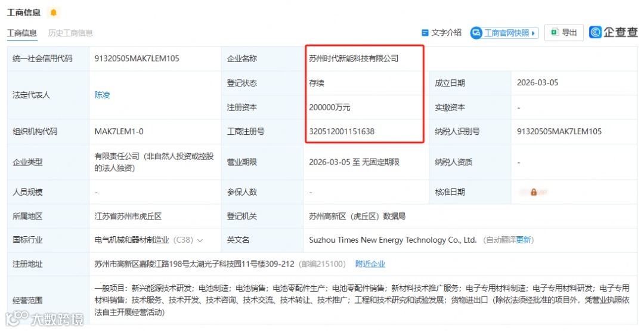Open the 工商官网快照 snapshot button

tap(504, 33)
